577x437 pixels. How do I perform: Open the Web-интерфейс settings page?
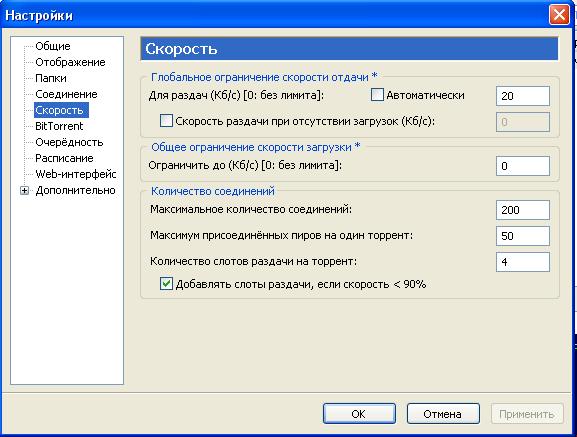(x=75, y=174)
